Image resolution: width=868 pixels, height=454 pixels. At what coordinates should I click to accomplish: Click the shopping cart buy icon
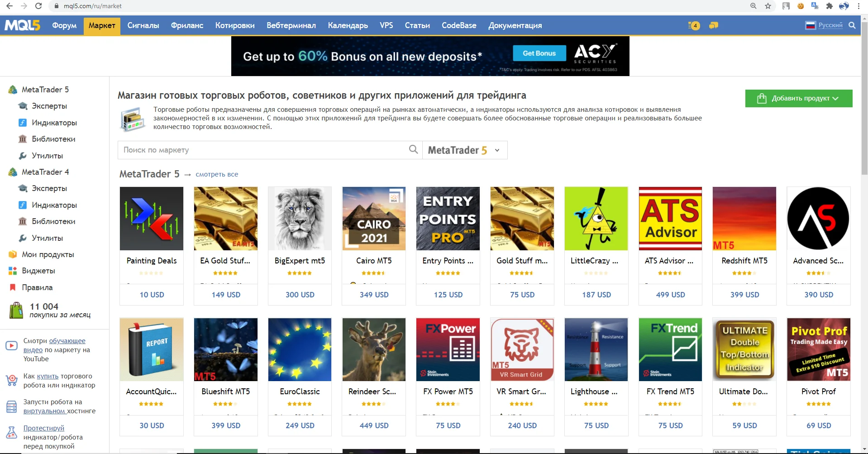coord(11,380)
